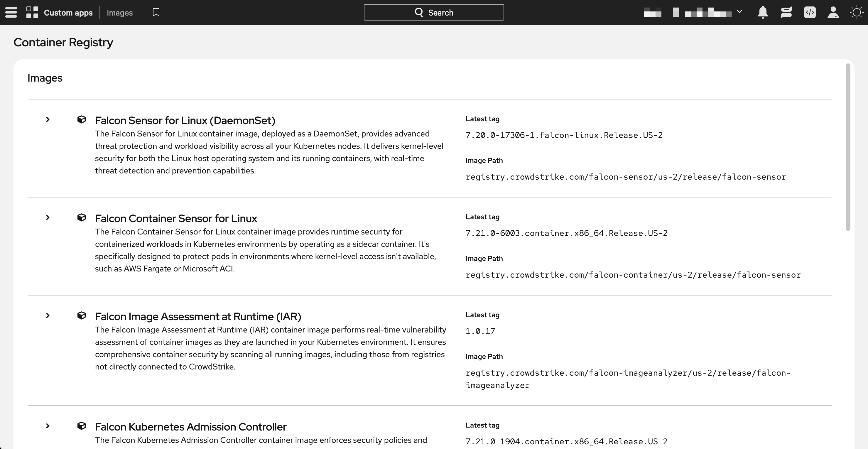Click the search magnifier icon

419,12
